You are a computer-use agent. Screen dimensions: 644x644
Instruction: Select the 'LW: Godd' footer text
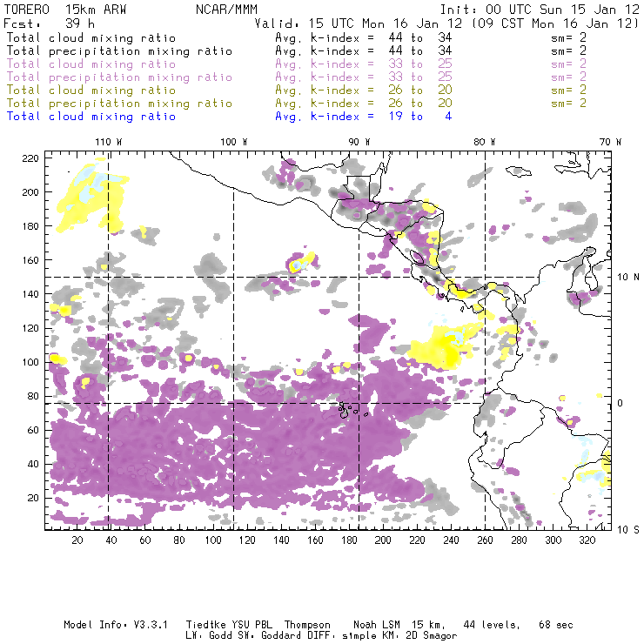[209, 636]
